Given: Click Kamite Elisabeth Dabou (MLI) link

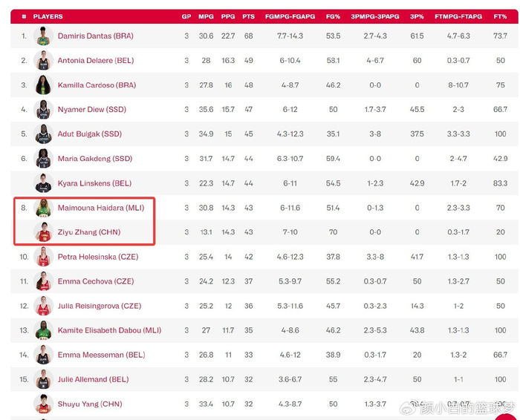Looking at the screenshot, I should (x=109, y=330).
